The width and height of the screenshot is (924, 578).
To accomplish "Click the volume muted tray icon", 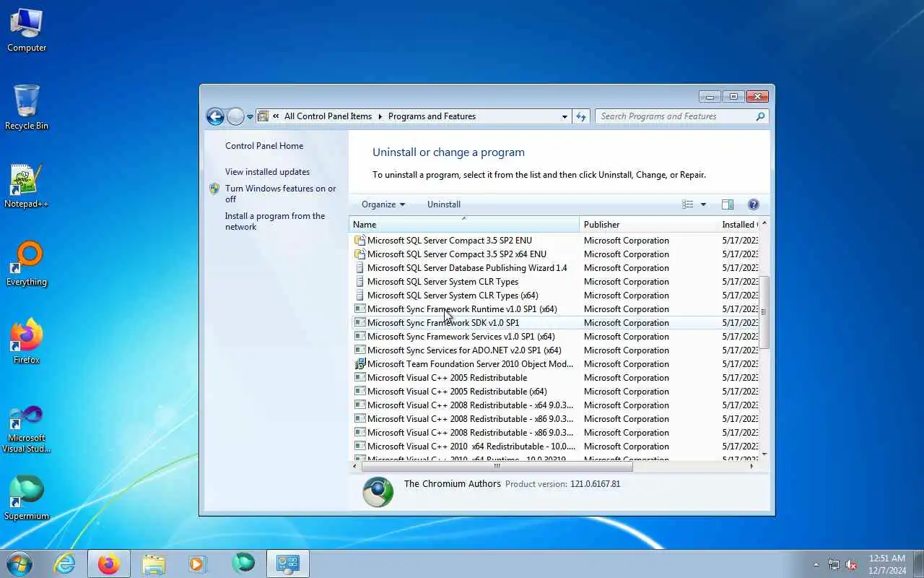I will [852, 564].
